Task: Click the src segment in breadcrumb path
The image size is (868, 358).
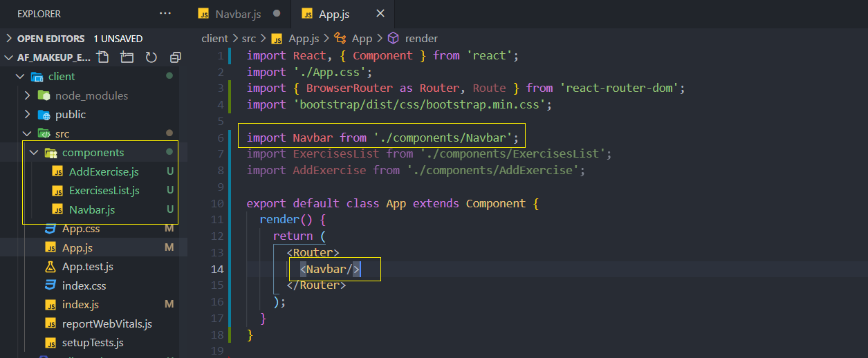Action: (x=249, y=39)
